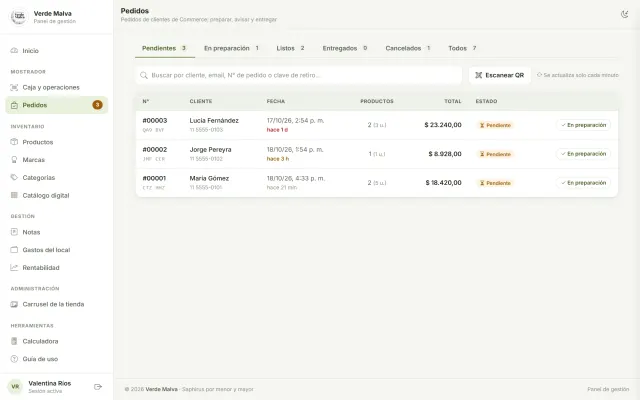Click the Escanear QR button
640x400 pixels.
(500, 75)
